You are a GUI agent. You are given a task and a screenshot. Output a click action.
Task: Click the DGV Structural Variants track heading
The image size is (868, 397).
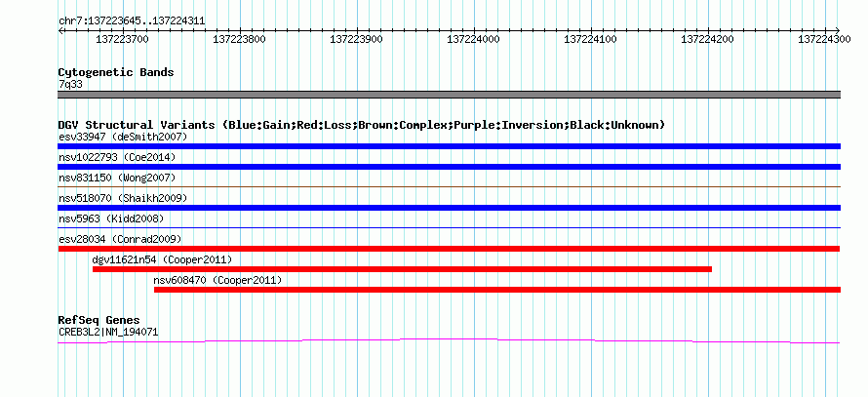[361, 125]
